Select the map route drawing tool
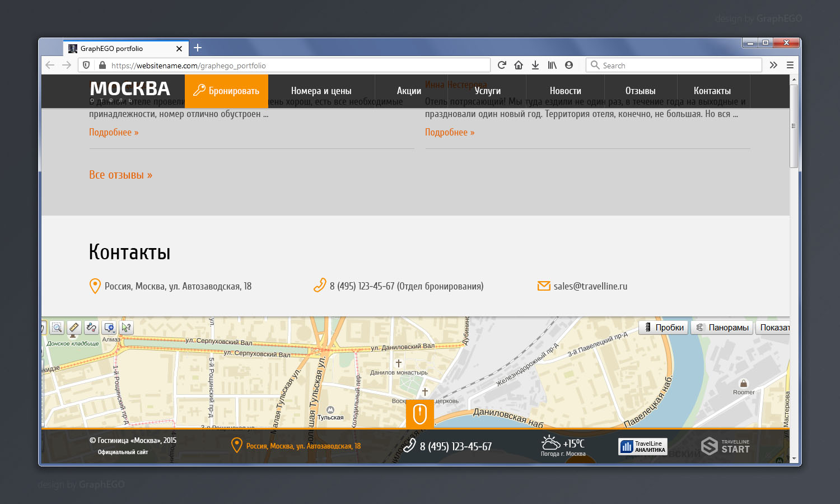 91,328
